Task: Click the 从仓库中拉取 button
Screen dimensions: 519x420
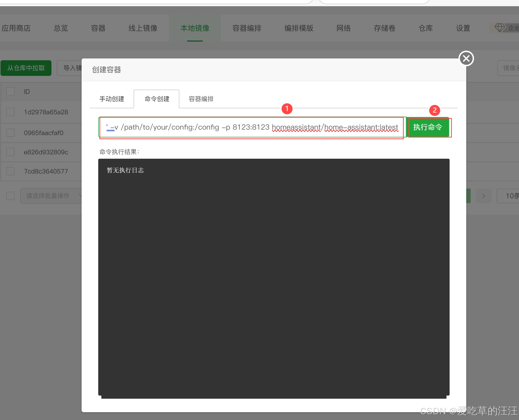Action: click(26, 68)
